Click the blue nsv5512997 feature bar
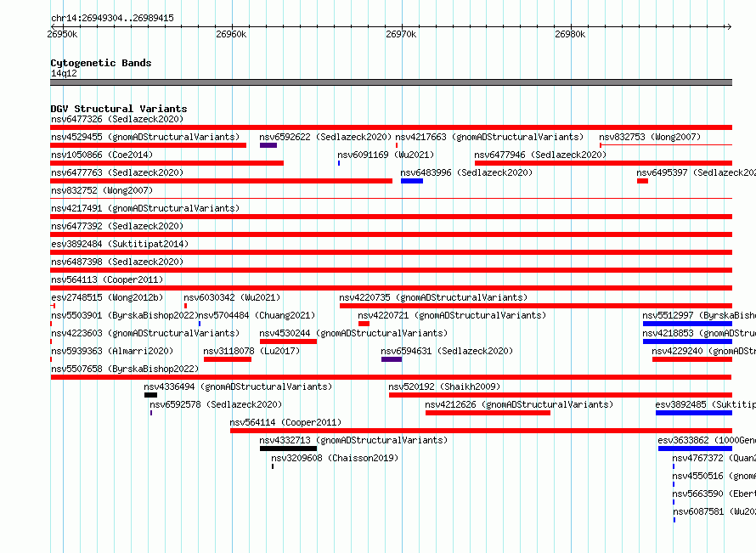The height and width of the screenshot is (553, 756). click(687, 324)
